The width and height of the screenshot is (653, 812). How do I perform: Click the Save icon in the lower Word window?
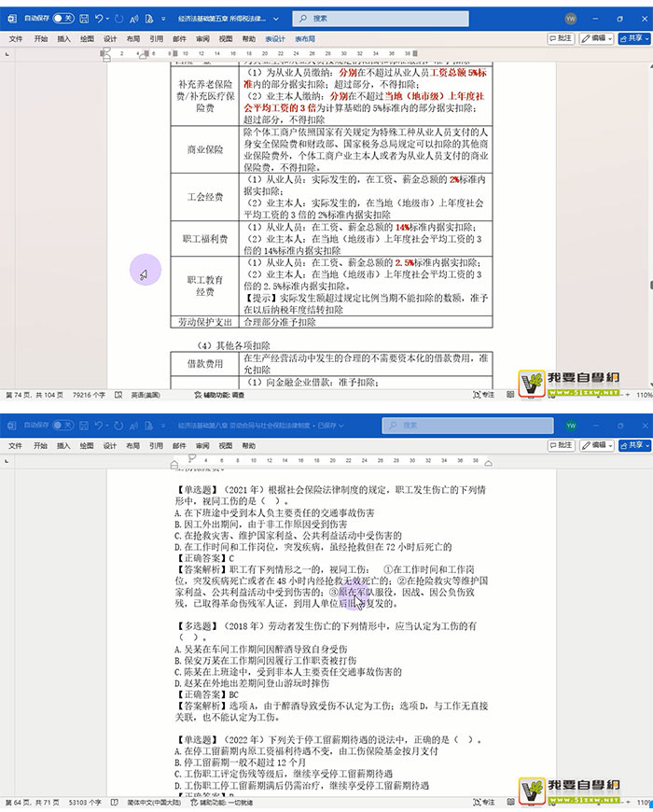click(83, 426)
